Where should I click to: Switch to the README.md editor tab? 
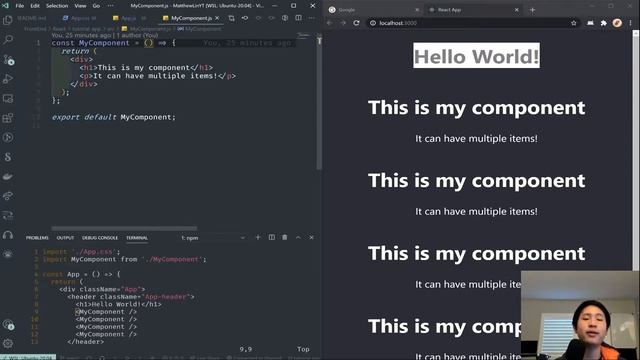[32, 18]
